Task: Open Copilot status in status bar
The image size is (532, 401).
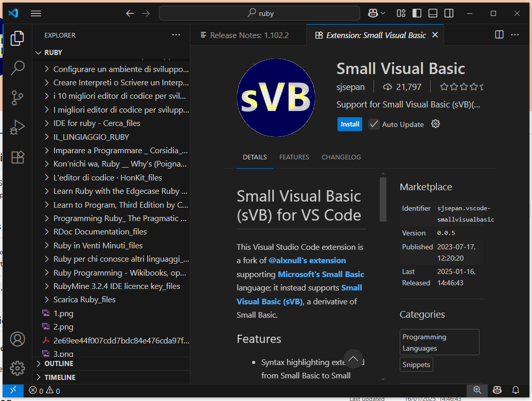Action: point(497,391)
